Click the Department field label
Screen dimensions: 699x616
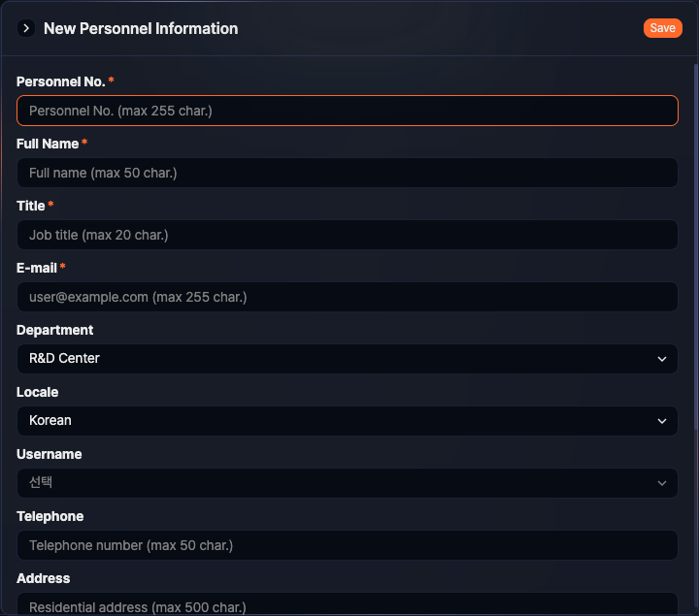55,330
